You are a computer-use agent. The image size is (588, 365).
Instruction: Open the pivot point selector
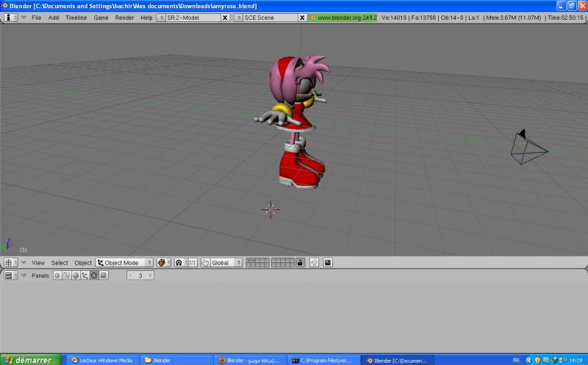181,263
